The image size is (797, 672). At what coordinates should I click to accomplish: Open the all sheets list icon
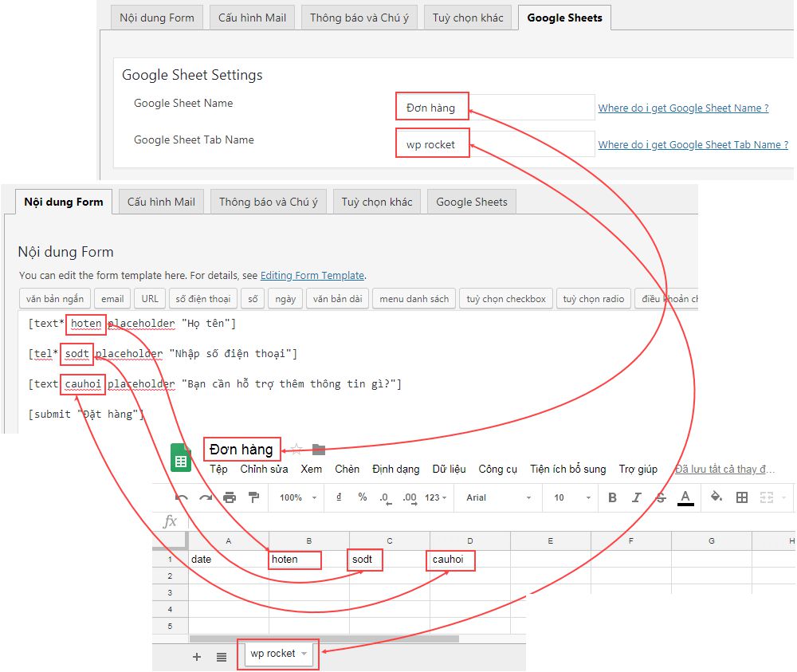(222, 657)
